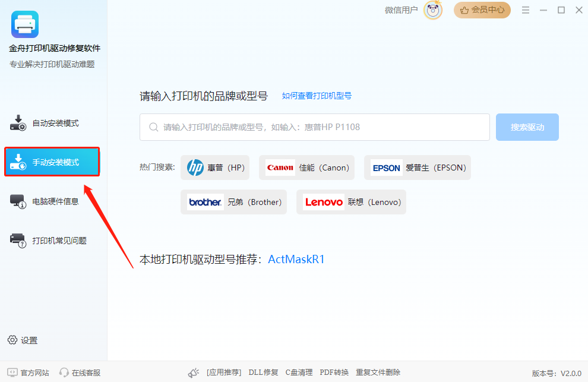This screenshot has height=382, width=588.
Task: Click the official website monitor icon
Action: pyautogui.click(x=12, y=372)
